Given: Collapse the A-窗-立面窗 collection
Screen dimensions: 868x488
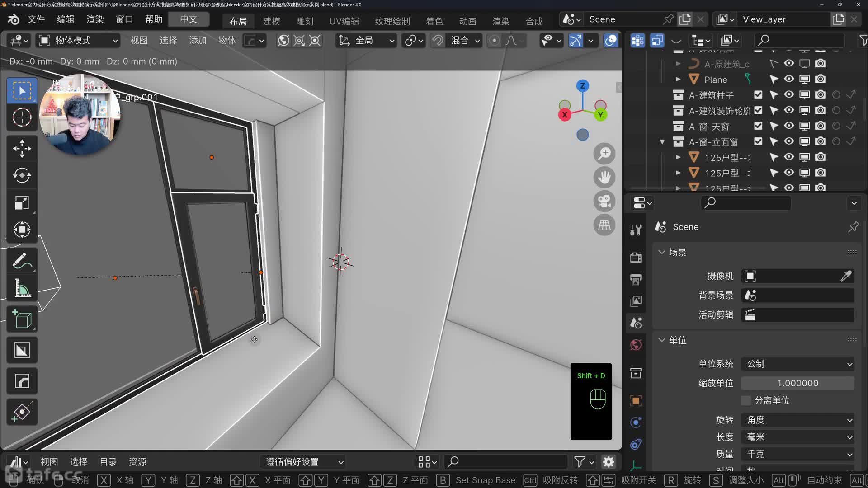Looking at the screenshot, I should click(662, 142).
